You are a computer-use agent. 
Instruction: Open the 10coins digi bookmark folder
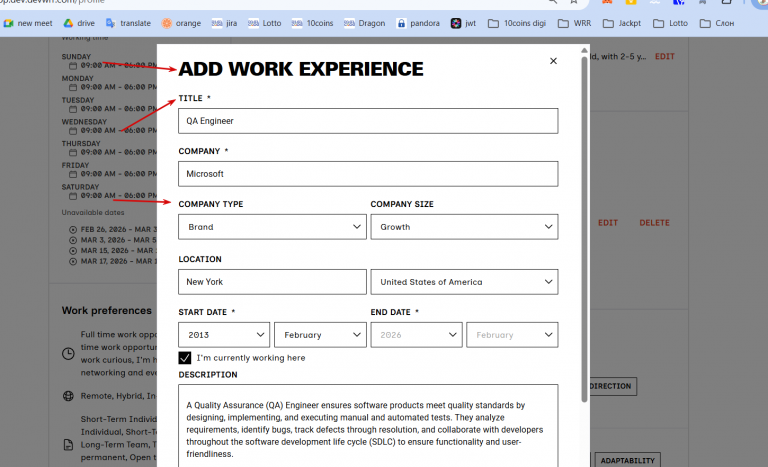[x=517, y=23]
